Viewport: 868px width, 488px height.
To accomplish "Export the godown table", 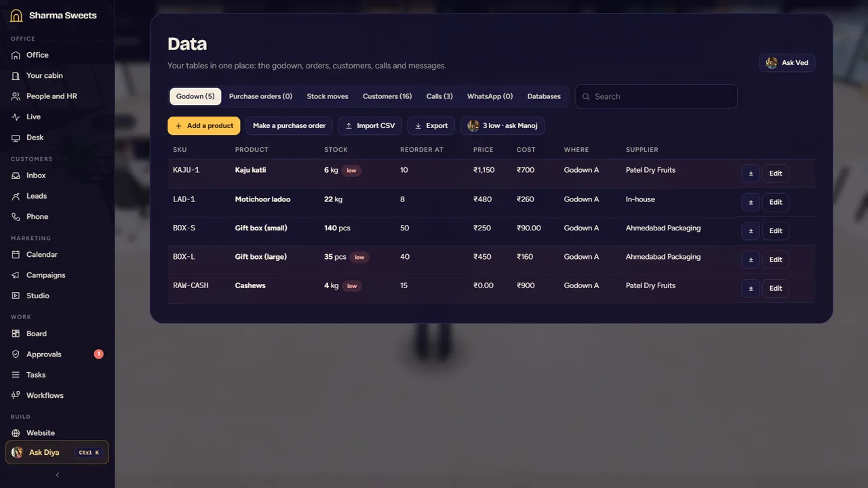I will pos(431,126).
